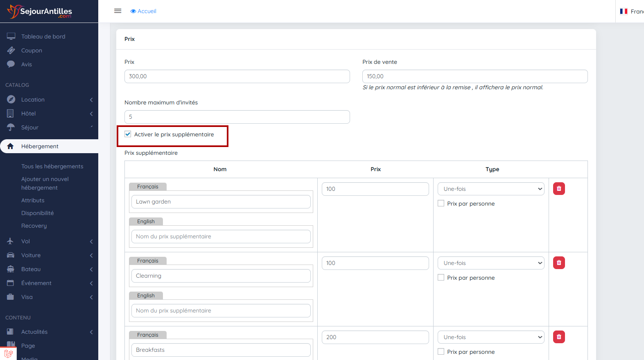
Task: Click trash icon for Breakfasts row
Action: pyautogui.click(x=559, y=337)
